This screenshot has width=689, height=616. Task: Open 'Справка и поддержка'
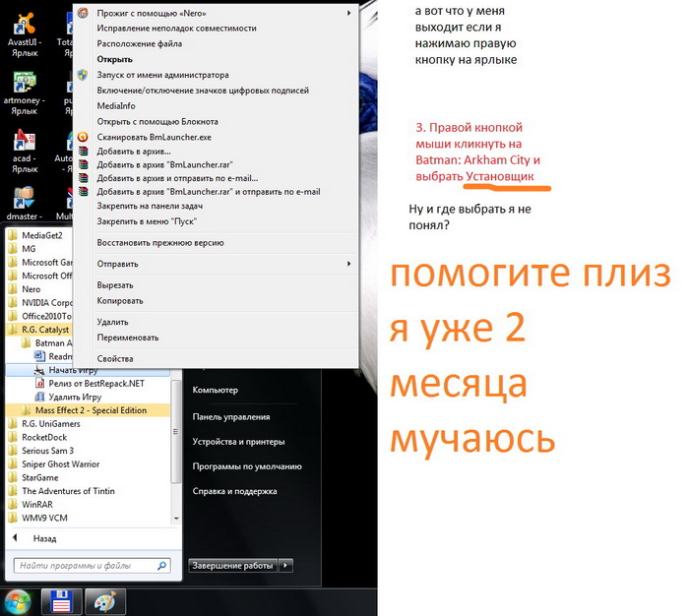tap(234, 491)
